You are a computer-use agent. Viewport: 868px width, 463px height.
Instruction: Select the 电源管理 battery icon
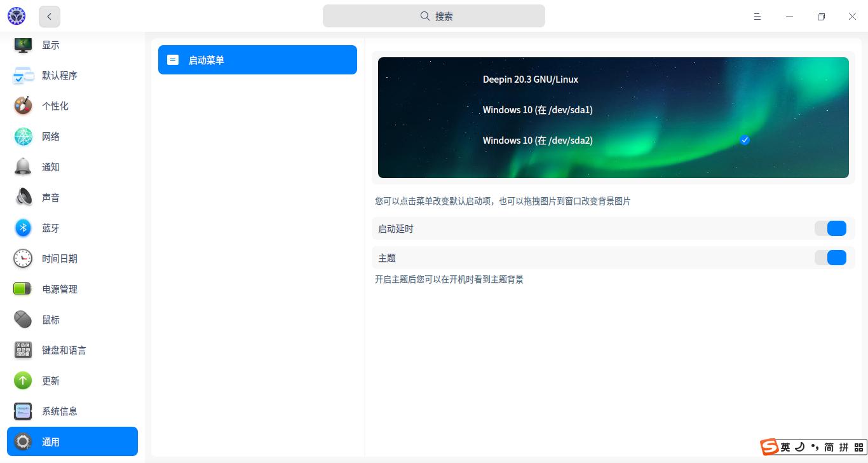23,289
